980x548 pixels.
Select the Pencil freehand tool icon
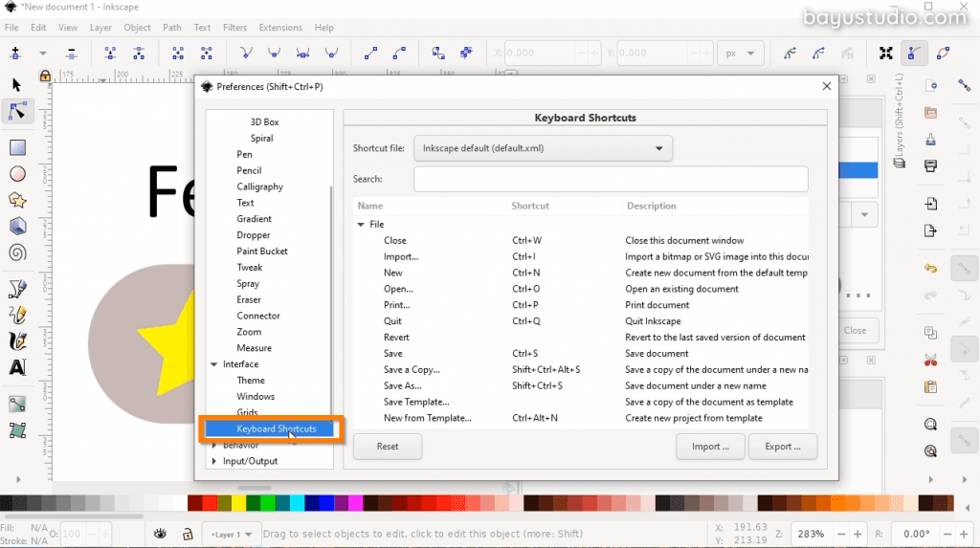coord(17,315)
